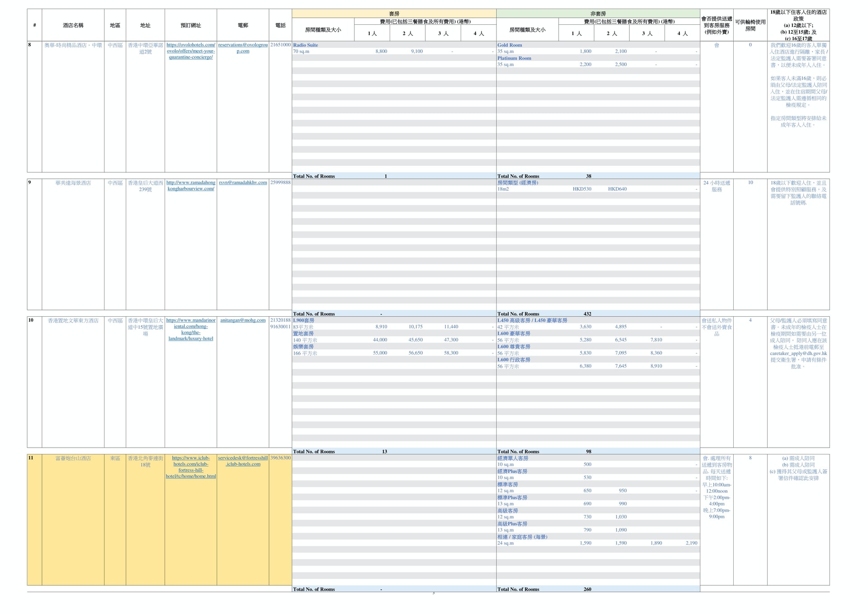This screenshot has width=868, height=613.
Task: Click the 24 小時送遞服務 cell
Action: pyautogui.click(x=717, y=186)
